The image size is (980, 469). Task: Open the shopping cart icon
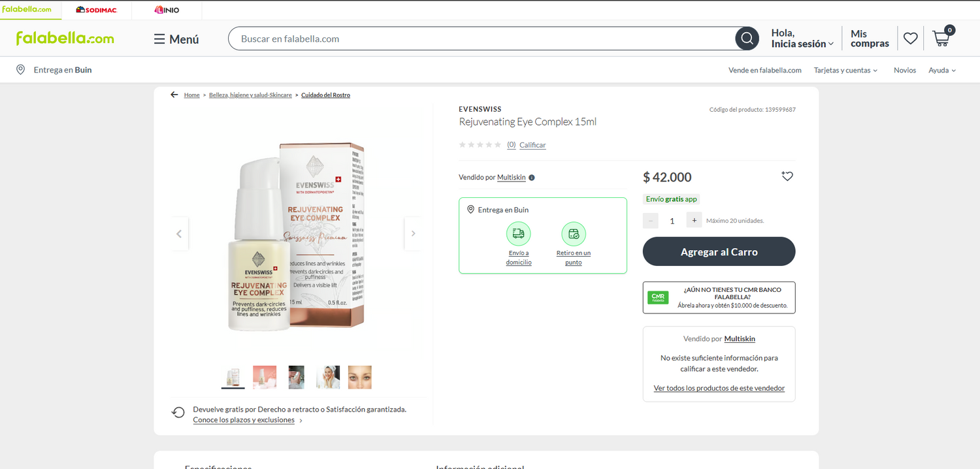click(941, 38)
